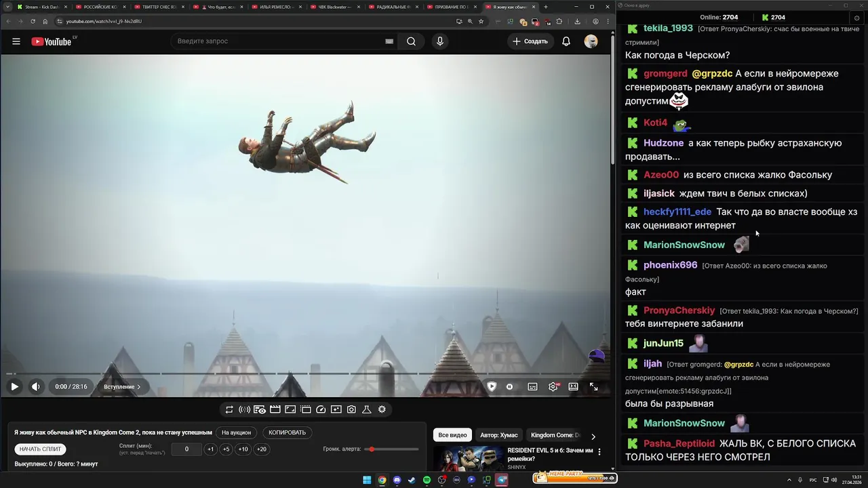Click the НАЧАТЬ СПЛИТ button
Image resolution: width=868 pixels, height=488 pixels.
pos(41,449)
